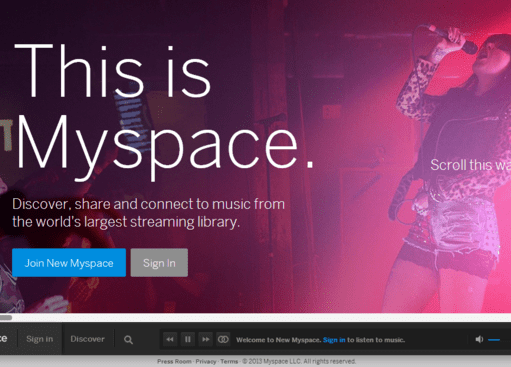This screenshot has height=367, width=511.
Task: Click the Join New Myspace button
Action: click(x=69, y=263)
